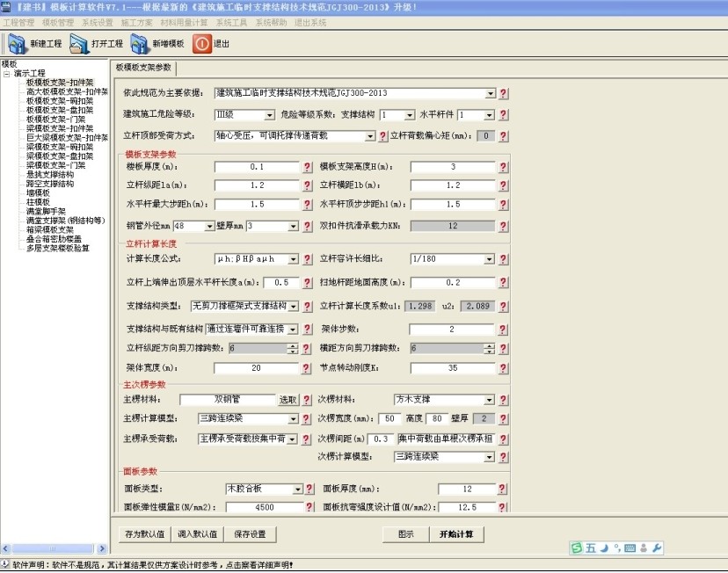Image resolution: width=728 pixels, height=573 pixels.
Task: Open help icon beside 节点转动刚度K field
Action: pos(503,368)
